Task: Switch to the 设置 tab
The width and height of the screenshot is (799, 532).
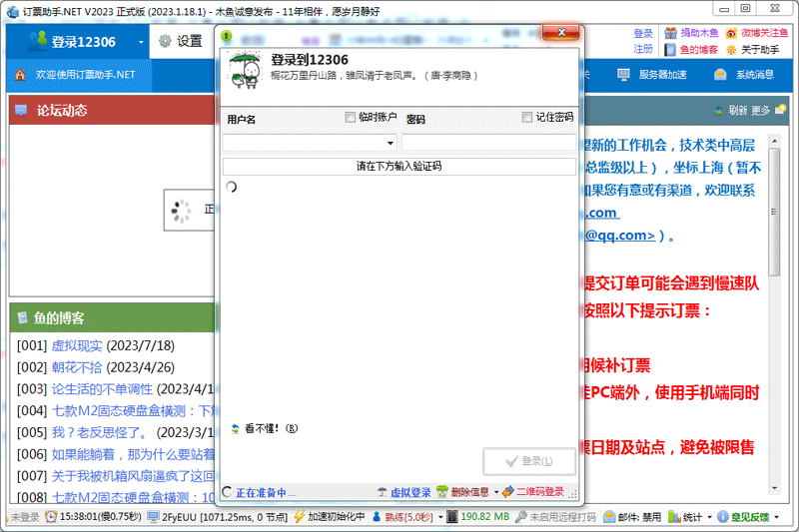Action: (181, 41)
